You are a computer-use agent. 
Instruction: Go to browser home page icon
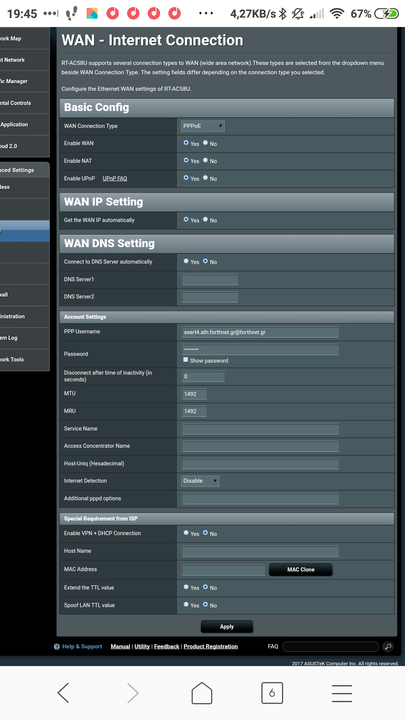click(x=202, y=692)
